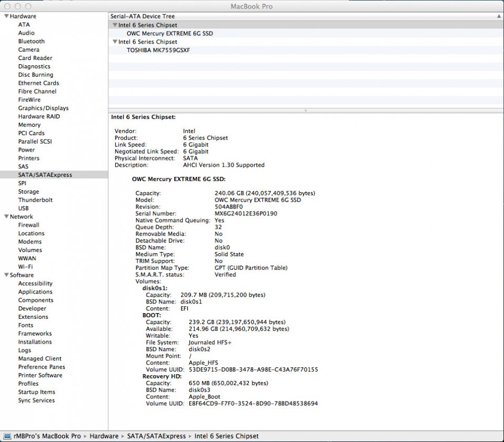Select Modems under Network
The width and height of the screenshot is (504, 442).
coord(30,242)
